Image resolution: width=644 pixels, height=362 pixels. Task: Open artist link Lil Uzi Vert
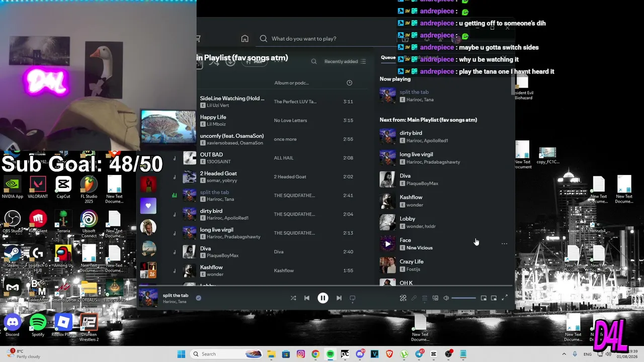[218, 106]
